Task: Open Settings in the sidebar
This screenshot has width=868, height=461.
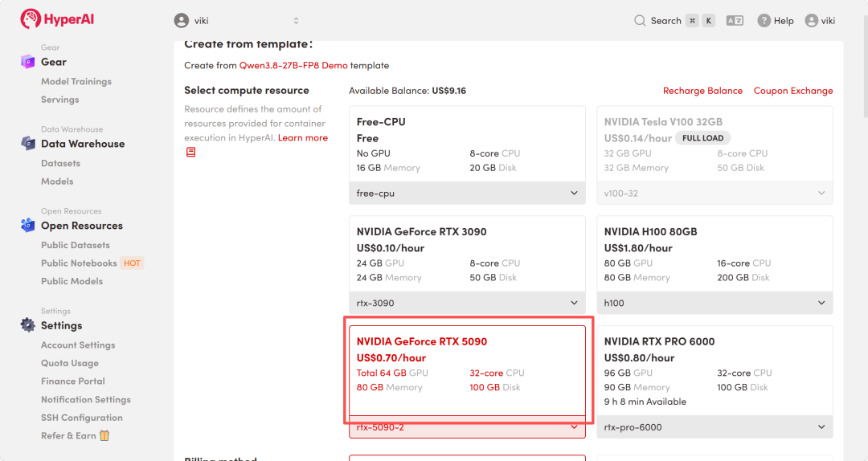Action: click(61, 325)
